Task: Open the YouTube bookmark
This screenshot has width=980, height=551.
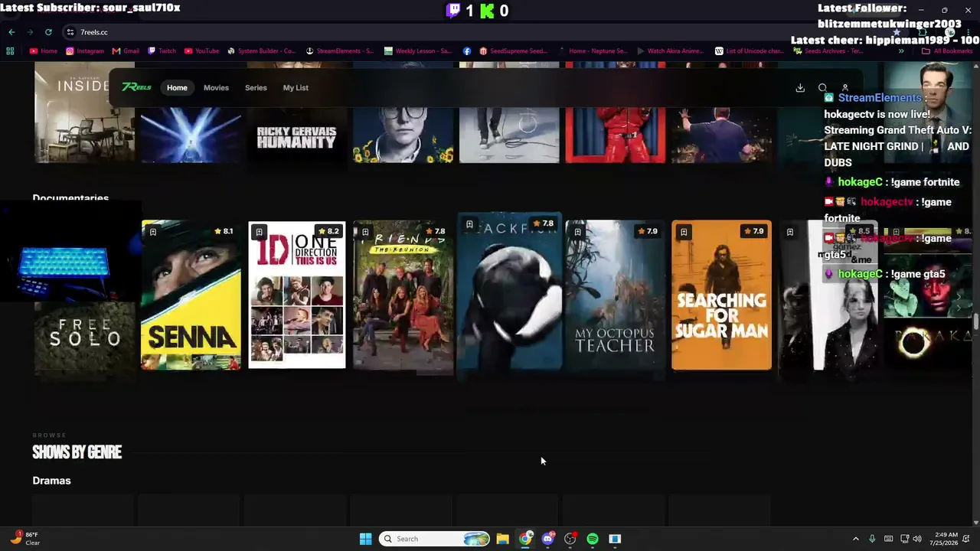Action: [201, 51]
